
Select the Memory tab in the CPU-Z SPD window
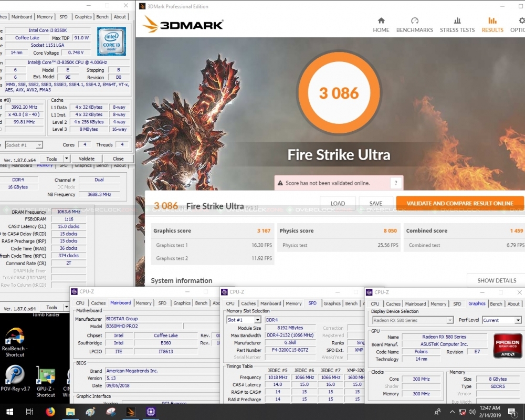[293, 303]
